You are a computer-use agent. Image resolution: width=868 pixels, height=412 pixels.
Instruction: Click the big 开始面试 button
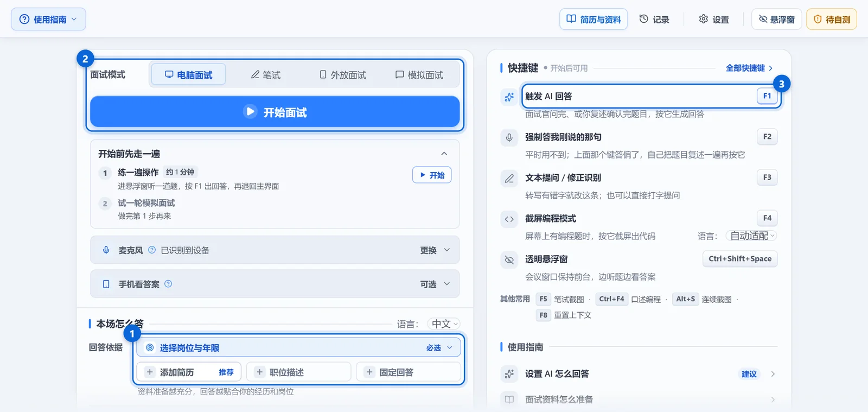275,112
